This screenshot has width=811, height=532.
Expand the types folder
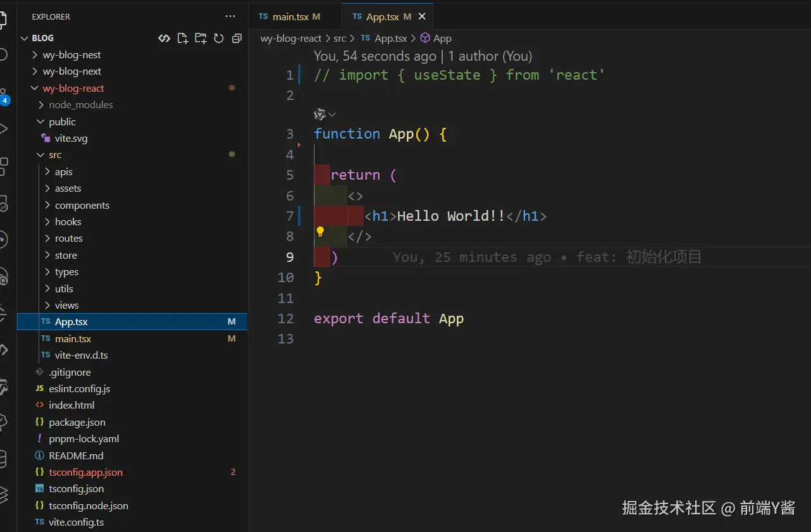click(x=47, y=272)
